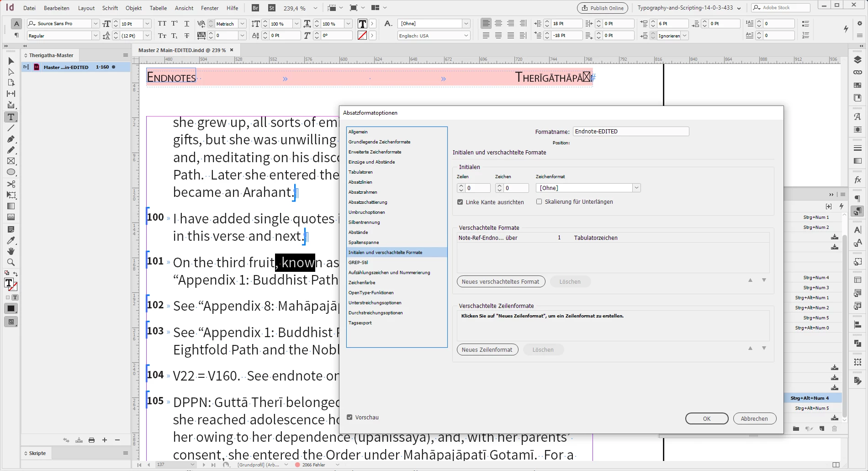This screenshot has height=471, width=868.
Task: Select the Rectangle Frame tool
Action: point(11,161)
